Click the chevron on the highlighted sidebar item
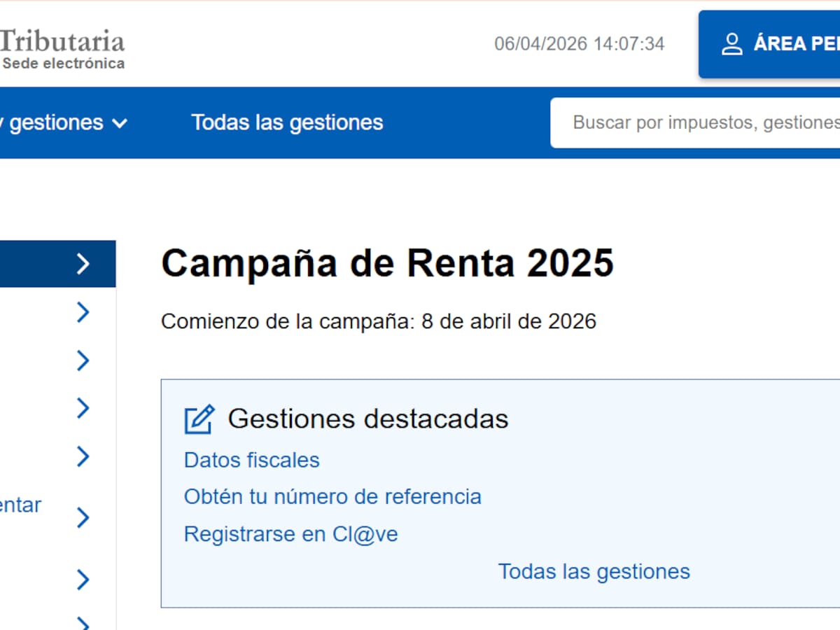 click(x=83, y=264)
